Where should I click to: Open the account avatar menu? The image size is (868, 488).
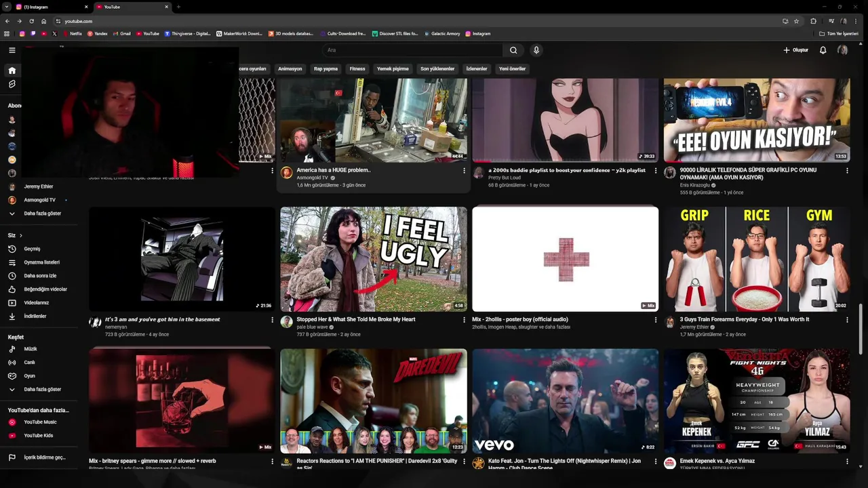point(842,50)
